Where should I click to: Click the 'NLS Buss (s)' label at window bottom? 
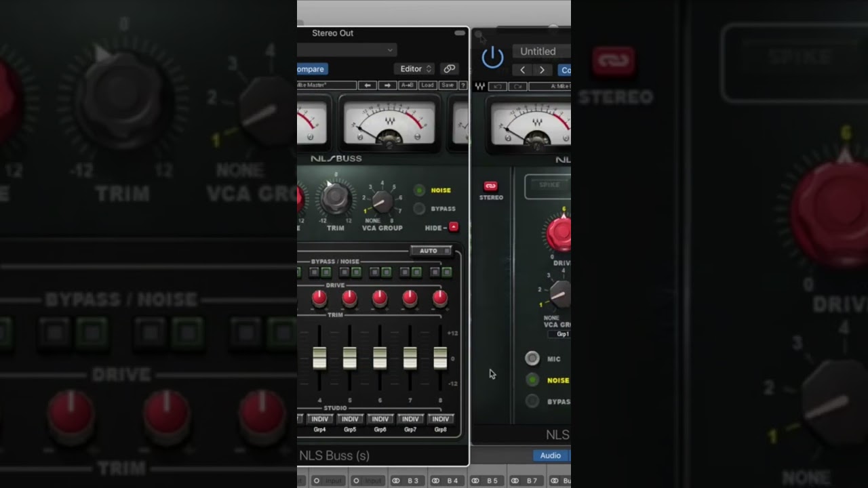pyautogui.click(x=334, y=455)
